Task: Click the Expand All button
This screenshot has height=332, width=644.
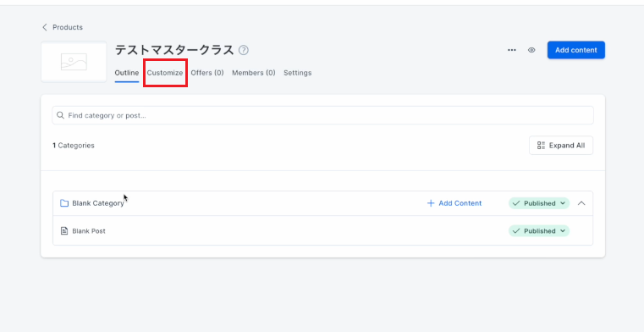Action: (x=561, y=146)
